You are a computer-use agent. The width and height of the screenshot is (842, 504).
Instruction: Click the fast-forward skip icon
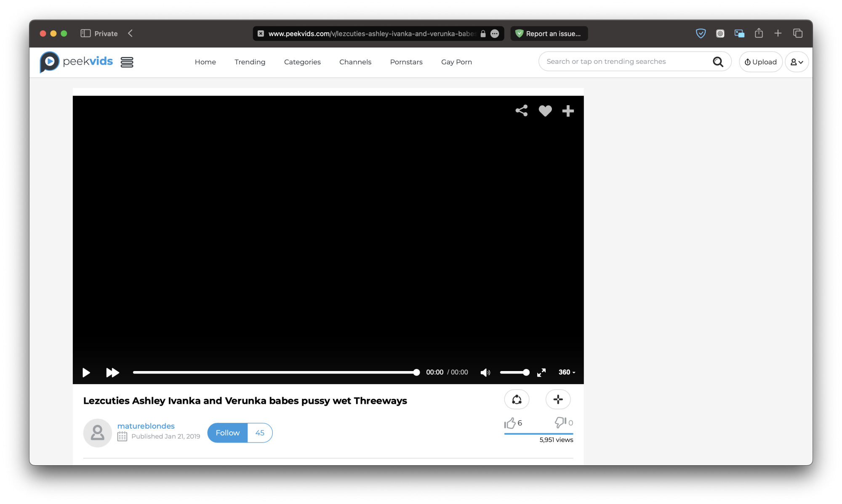(112, 373)
